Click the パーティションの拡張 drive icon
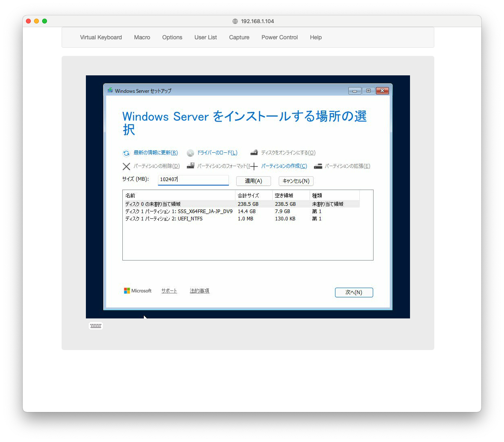 (x=318, y=166)
